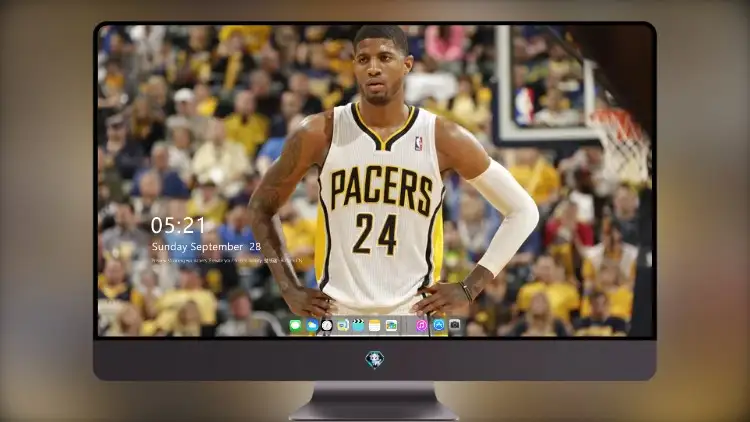This screenshot has height=422, width=750.
Task: Open the Clock app in the dock
Action: (x=327, y=326)
